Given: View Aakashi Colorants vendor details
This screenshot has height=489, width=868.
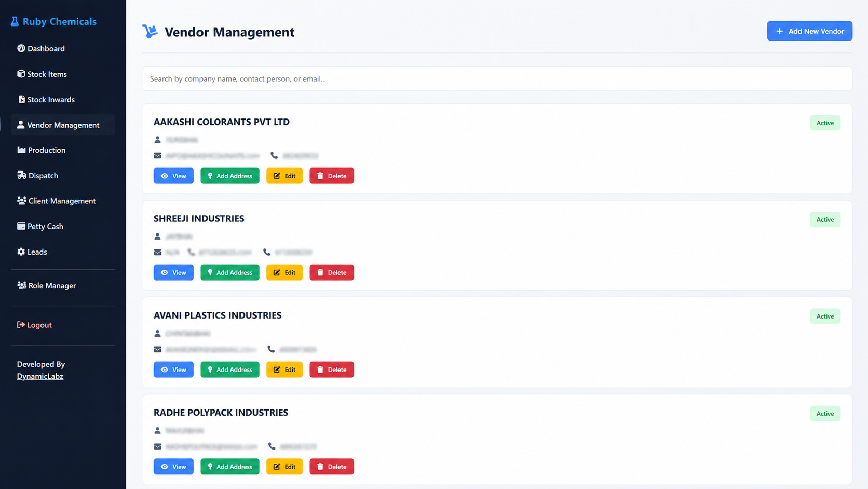Looking at the screenshot, I should (x=173, y=176).
